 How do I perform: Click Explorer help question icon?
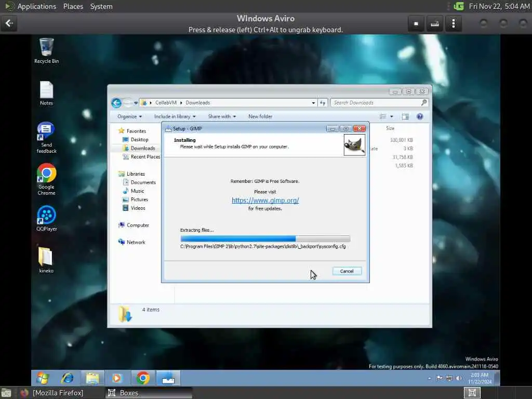420,116
